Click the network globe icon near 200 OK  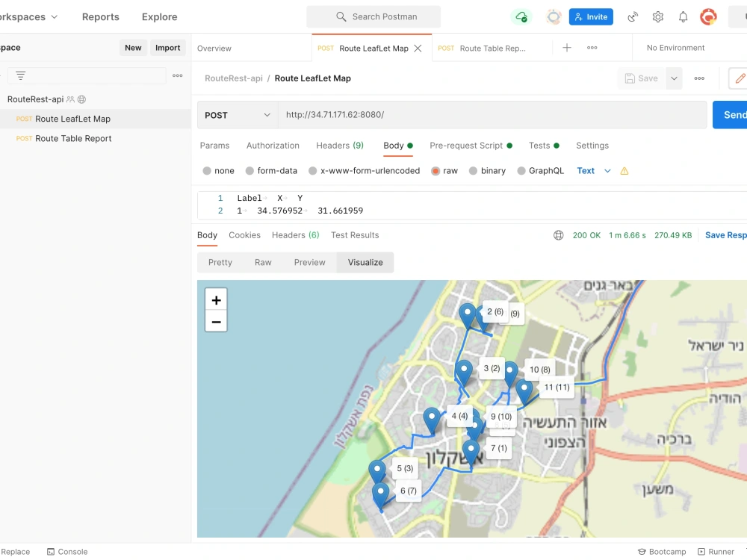click(558, 234)
